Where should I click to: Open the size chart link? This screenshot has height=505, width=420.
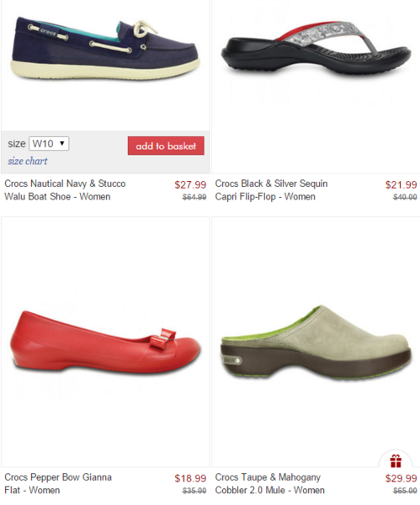pos(28,161)
